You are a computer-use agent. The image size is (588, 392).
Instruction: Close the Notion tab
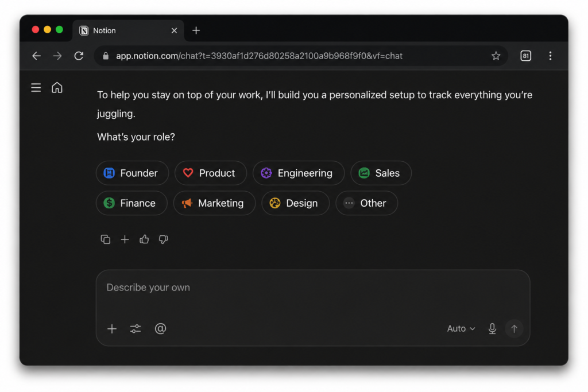174,30
